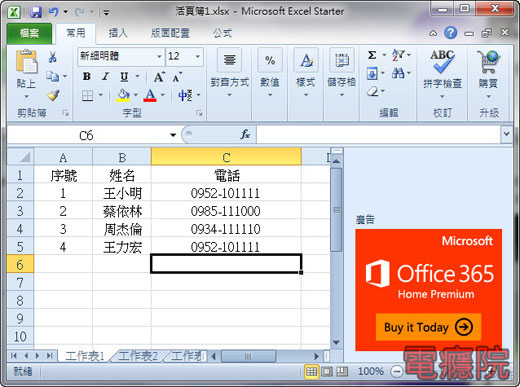This screenshot has height=387, width=520.
Task: Select Normal view in status bar
Action: pos(311,371)
